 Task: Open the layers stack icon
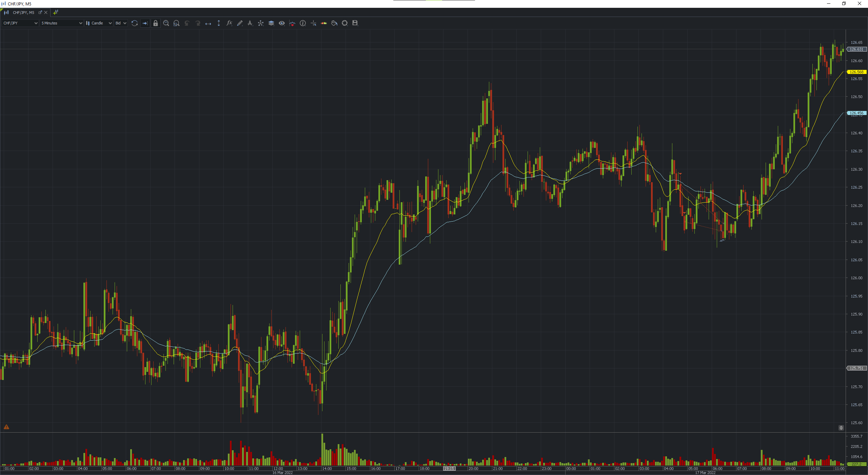click(271, 23)
